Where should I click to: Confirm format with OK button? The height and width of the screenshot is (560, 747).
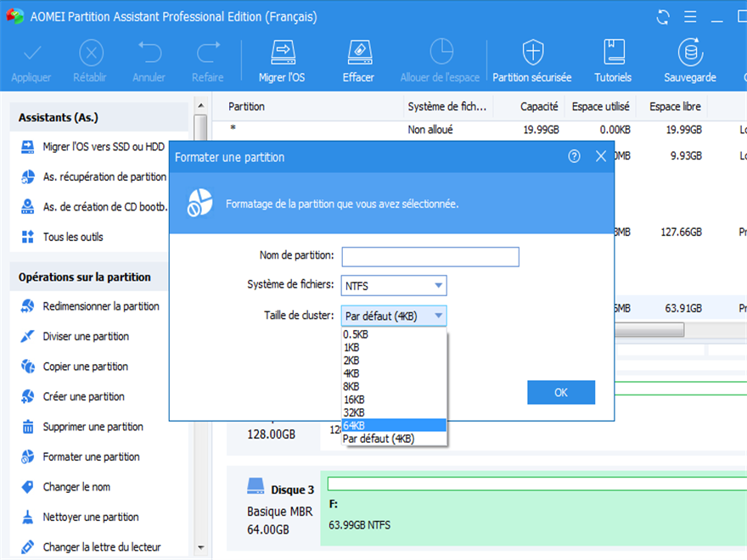tap(561, 392)
